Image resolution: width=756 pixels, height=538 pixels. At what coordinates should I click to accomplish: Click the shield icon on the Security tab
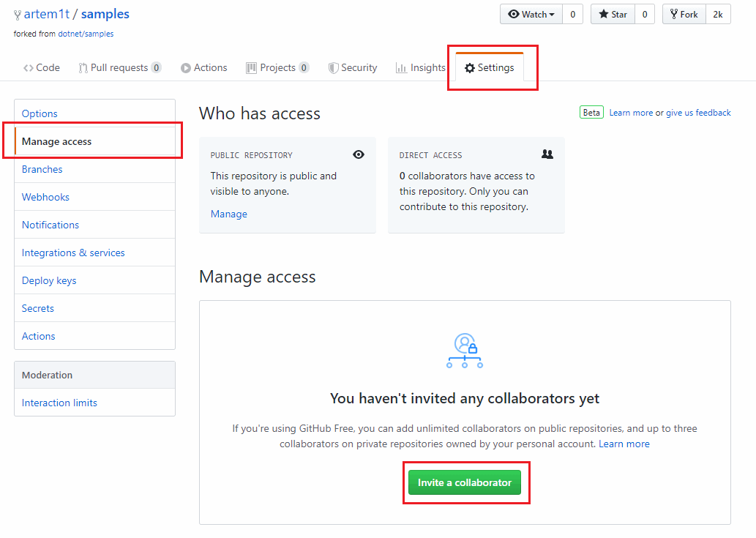(334, 67)
